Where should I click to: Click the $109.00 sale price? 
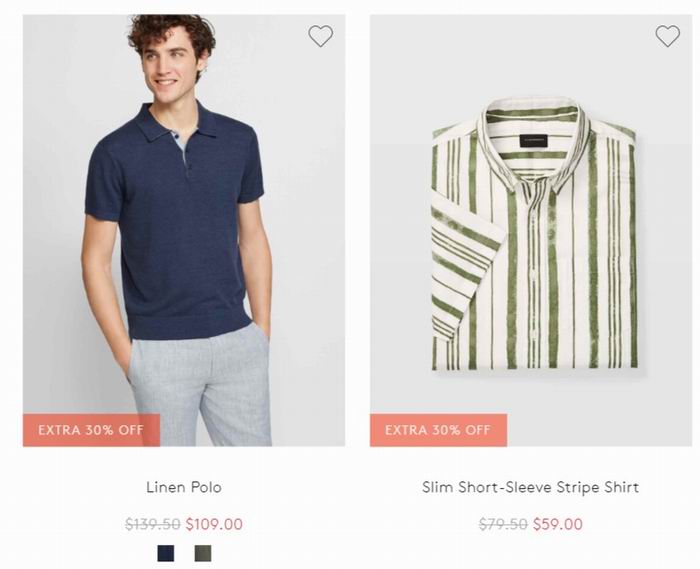point(214,524)
